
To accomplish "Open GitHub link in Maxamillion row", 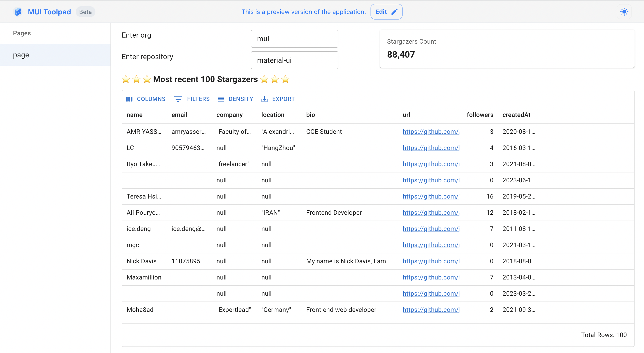I will coord(431,277).
